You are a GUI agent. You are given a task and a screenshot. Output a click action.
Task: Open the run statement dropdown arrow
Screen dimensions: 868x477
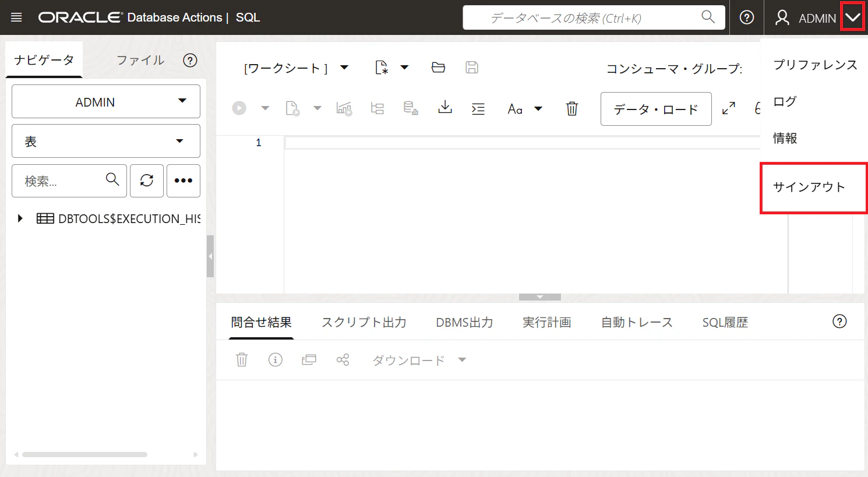pyautogui.click(x=265, y=108)
